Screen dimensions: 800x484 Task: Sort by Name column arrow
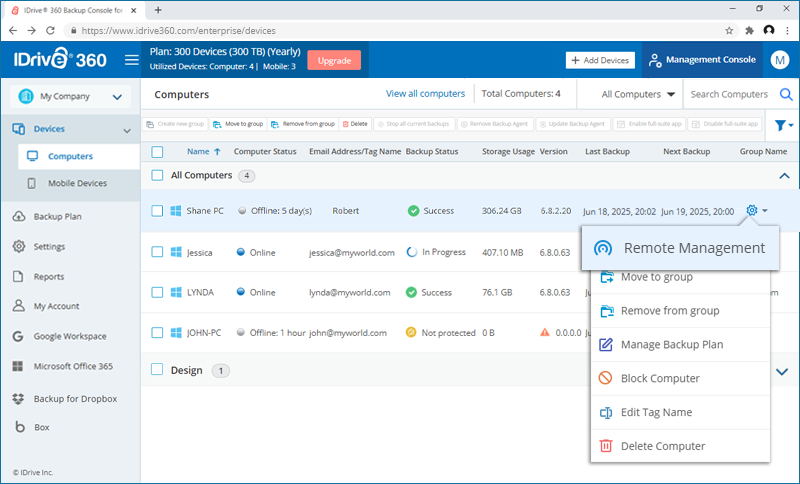[217, 151]
